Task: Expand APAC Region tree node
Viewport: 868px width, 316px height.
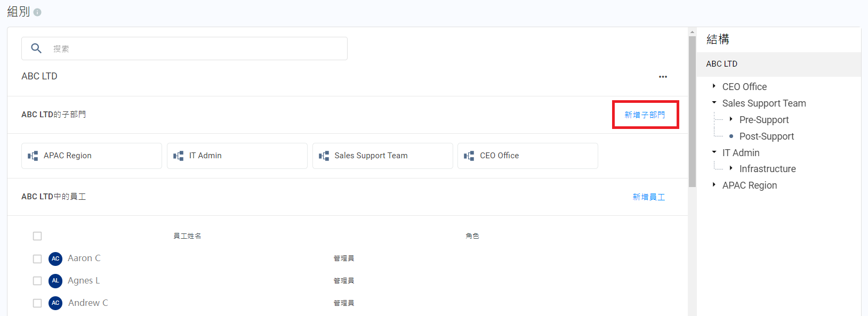Action: pos(714,185)
